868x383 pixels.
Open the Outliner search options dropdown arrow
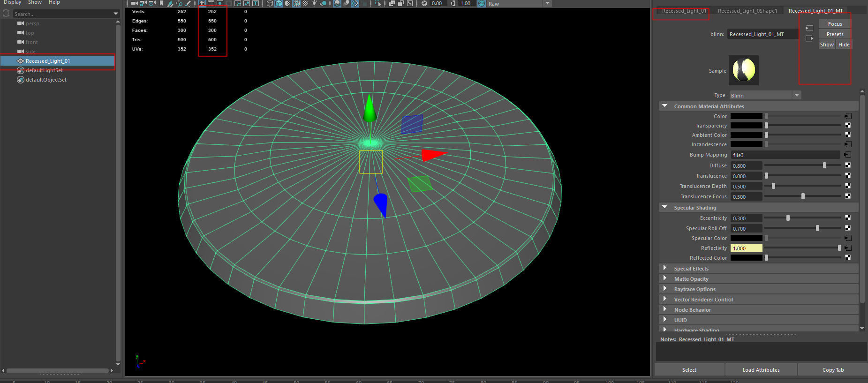click(116, 14)
